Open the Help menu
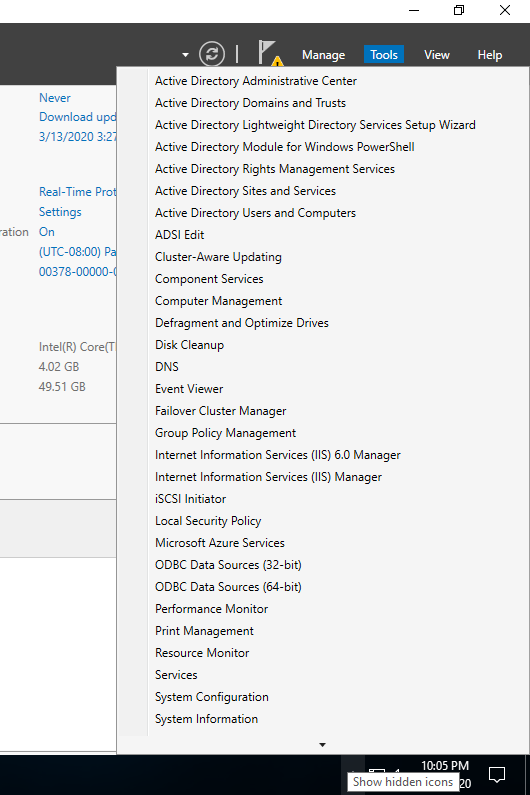 click(x=489, y=55)
